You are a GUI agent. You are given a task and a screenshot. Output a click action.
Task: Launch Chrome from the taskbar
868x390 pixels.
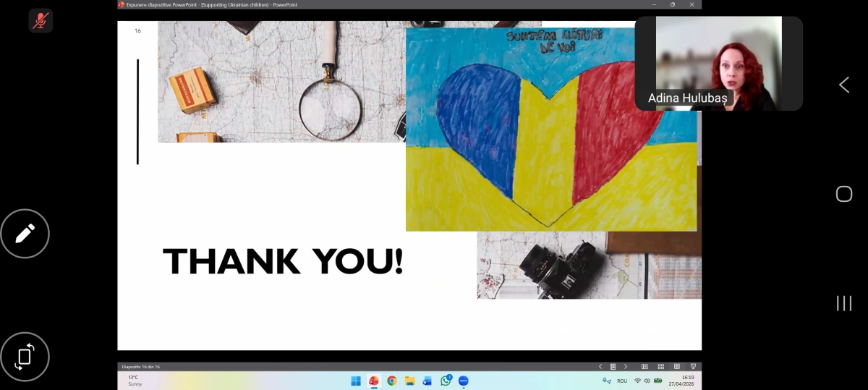pos(391,381)
